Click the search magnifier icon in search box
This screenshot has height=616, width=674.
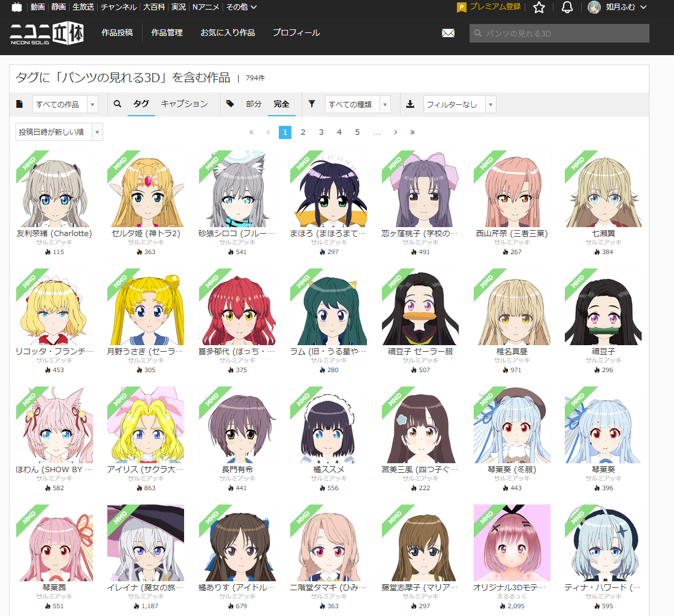[x=477, y=33]
